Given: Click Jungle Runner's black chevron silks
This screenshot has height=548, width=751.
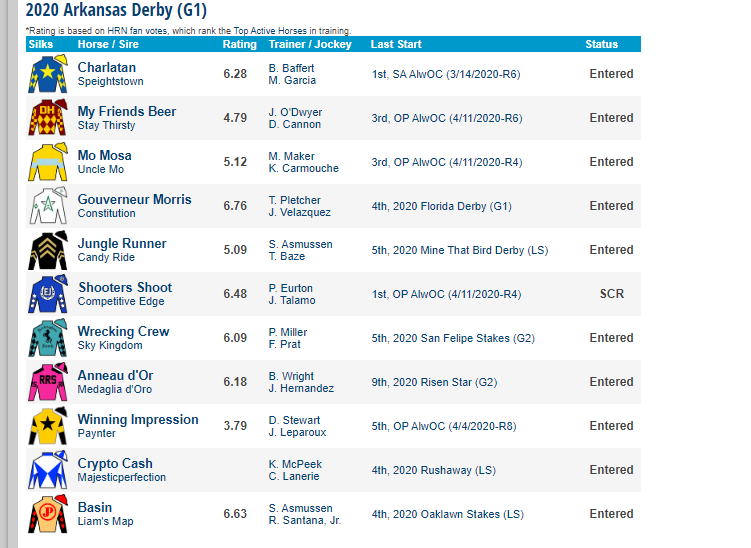Looking at the screenshot, I should pyautogui.click(x=47, y=250).
